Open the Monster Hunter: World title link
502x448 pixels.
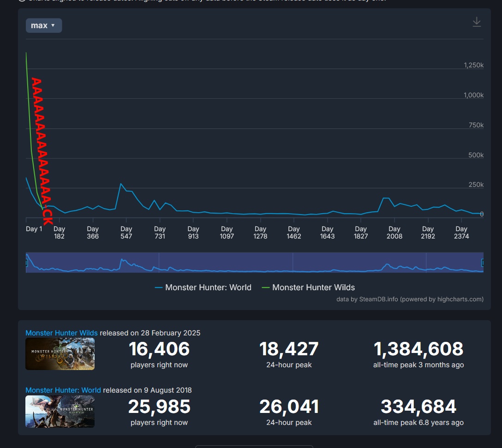point(63,390)
